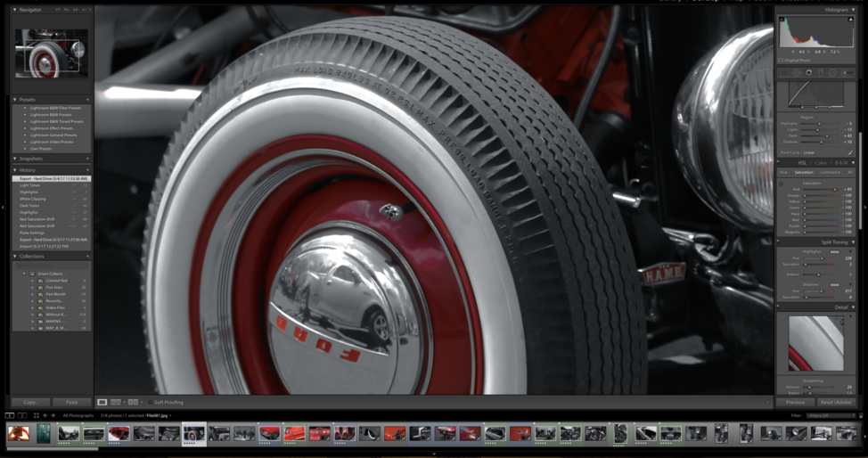This screenshot has height=458, width=868.
Task: Click the Smart Collections folder icon
Action: pos(32,274)
